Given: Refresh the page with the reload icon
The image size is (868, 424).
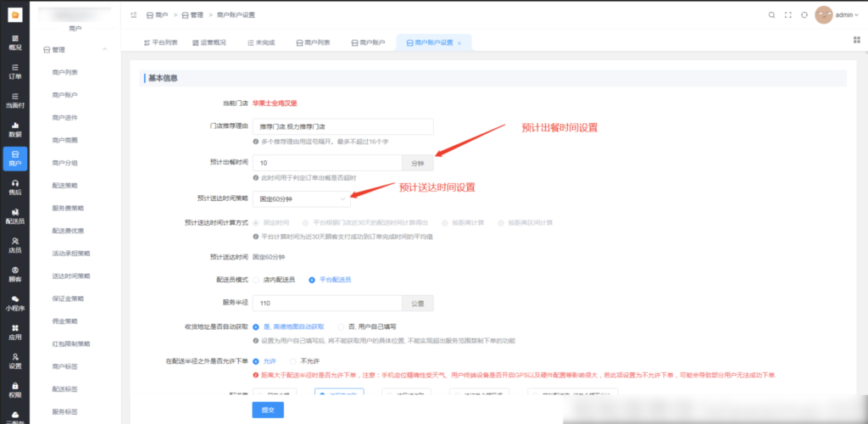Looking at the screenshot, I should tap(804, 15).
